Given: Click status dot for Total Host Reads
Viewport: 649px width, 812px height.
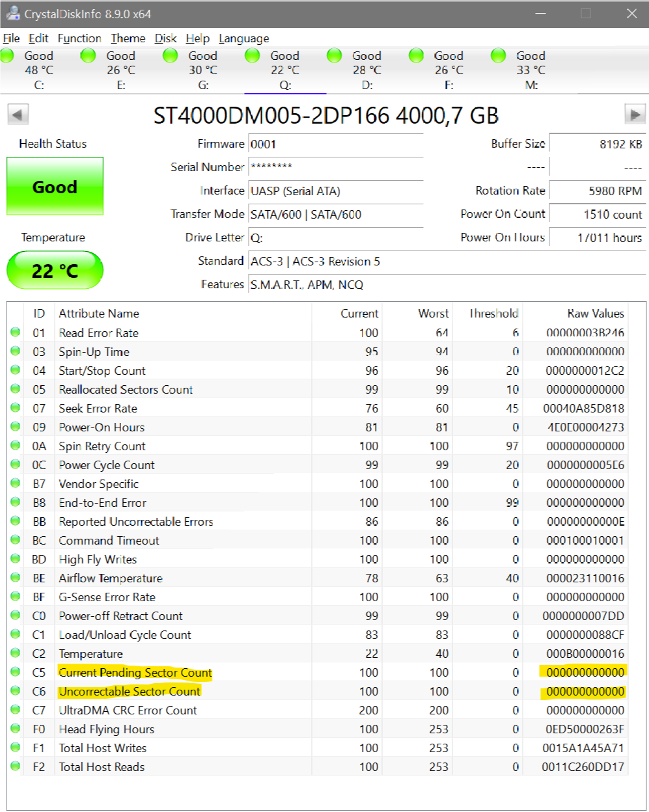Looking at the screenshot, I should click(15, 766).
